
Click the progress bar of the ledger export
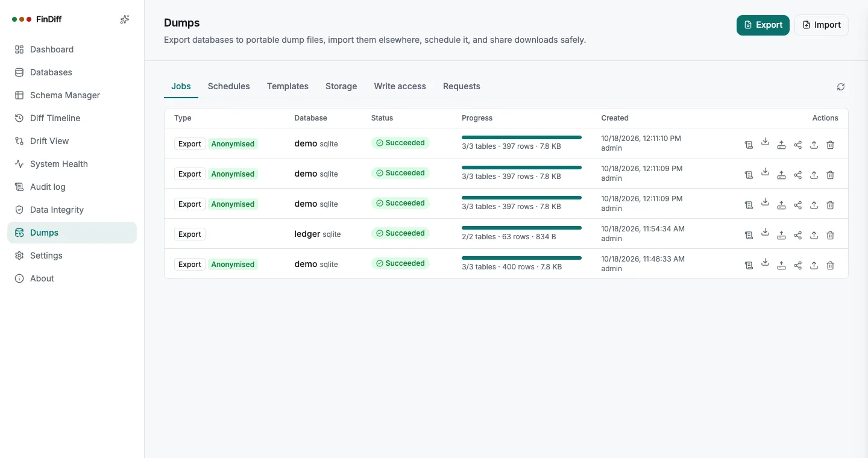click(521, 228)
